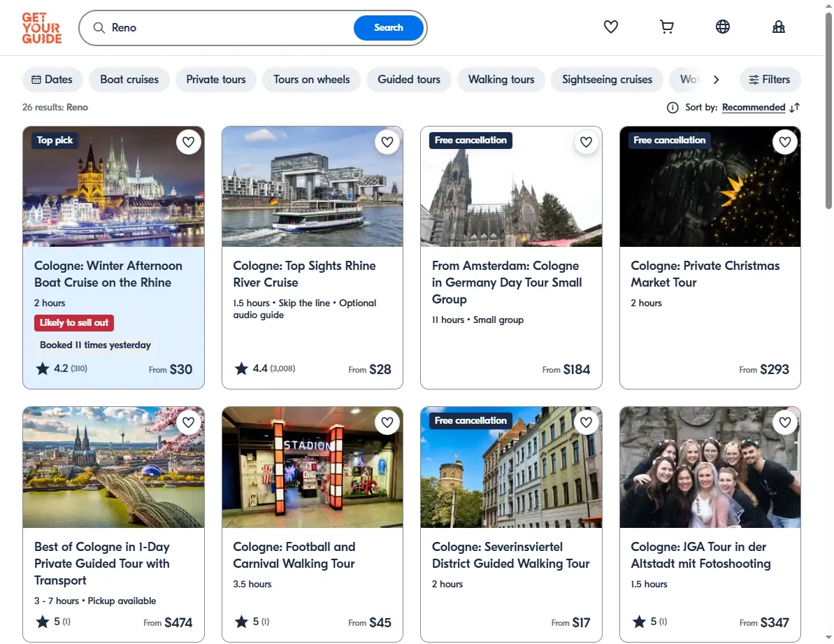Favorite From Amsterdam Cologne Day Tour
Screen dimensions: 834x644
(x=586, y=142)
